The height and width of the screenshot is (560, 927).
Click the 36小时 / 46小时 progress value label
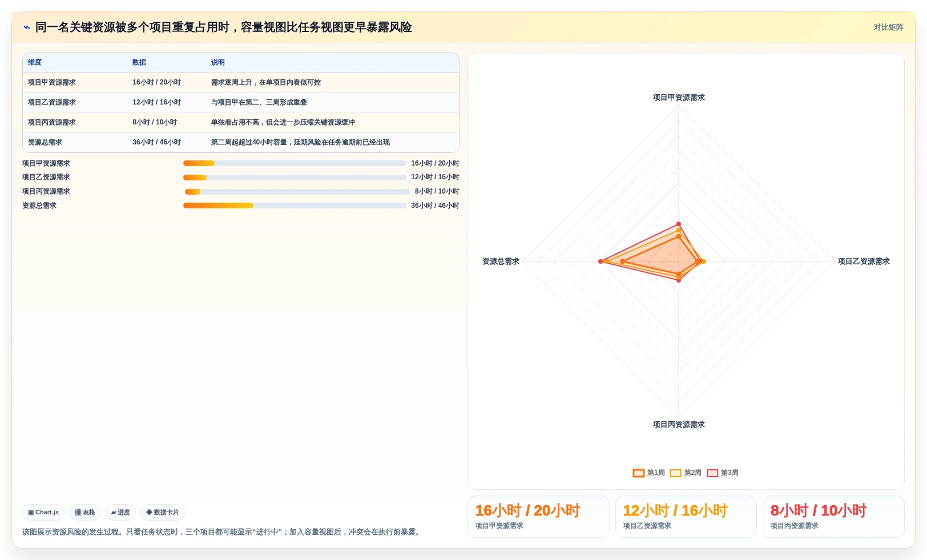[x=435, y=206]
